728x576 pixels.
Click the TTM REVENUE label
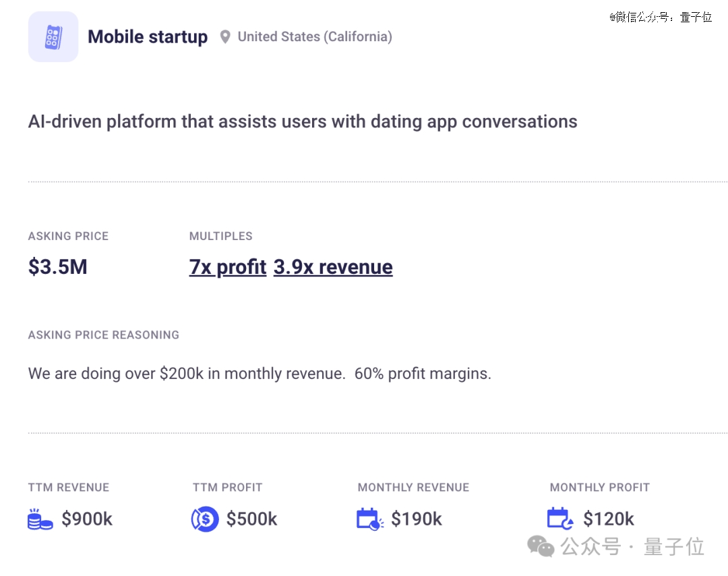click(69, 487)
